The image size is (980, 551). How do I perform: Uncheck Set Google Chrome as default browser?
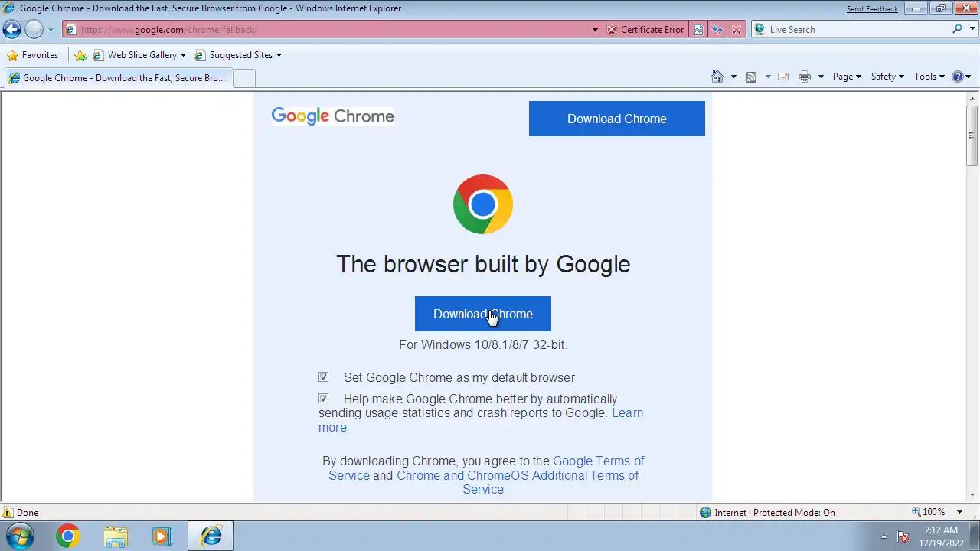pyautogui.click(x=323, y=377)
